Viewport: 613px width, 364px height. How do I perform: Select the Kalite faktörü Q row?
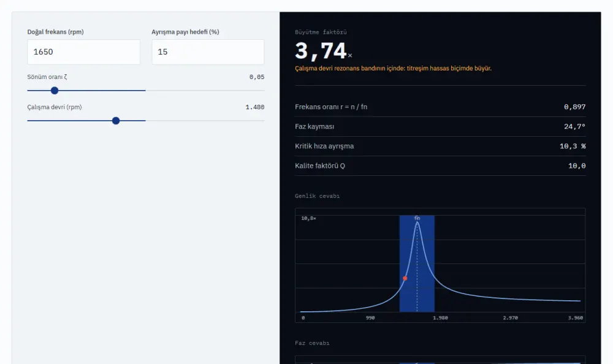pyautogui.click(x=440, y=166)
